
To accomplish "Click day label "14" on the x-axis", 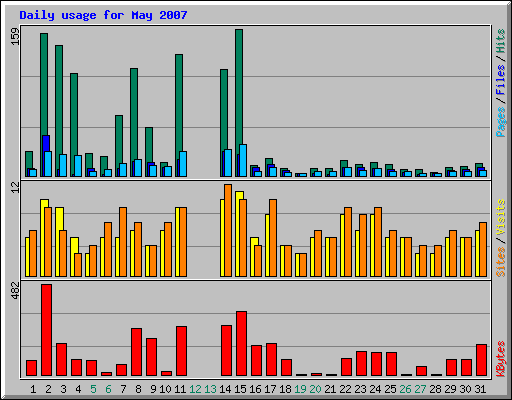I will click(225, 389).
